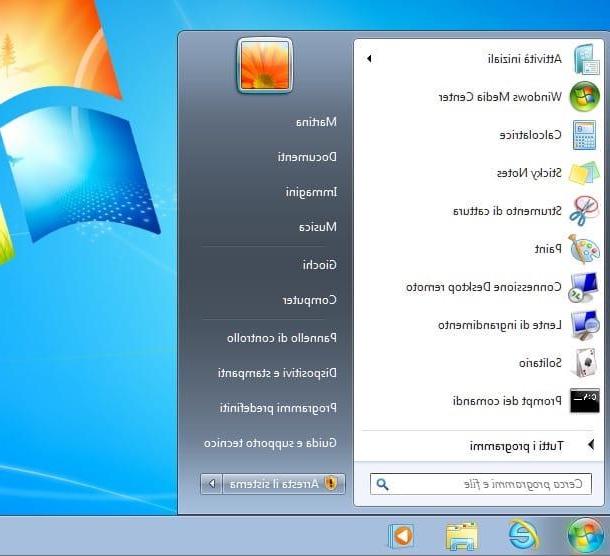610x556 pixels.
Task: Open the Martina user folder
Action: (x=316, y=122)
